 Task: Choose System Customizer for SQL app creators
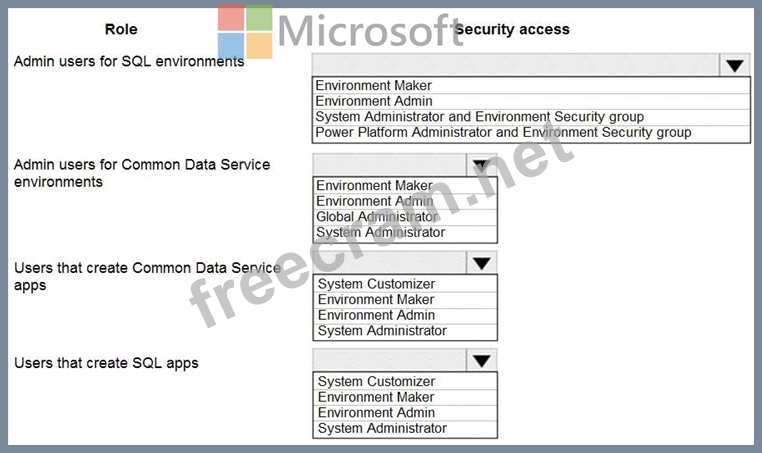[x=376, y=381]
